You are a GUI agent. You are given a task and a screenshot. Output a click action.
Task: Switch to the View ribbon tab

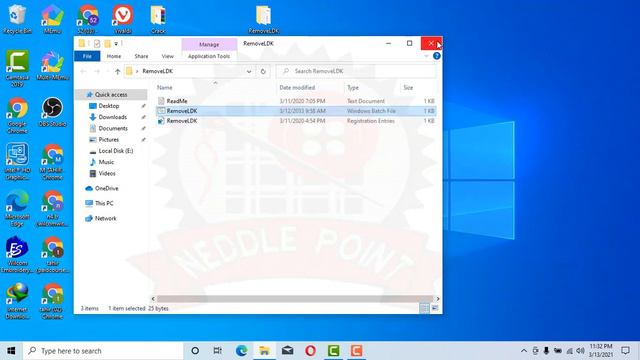click(x=167, y=56)
